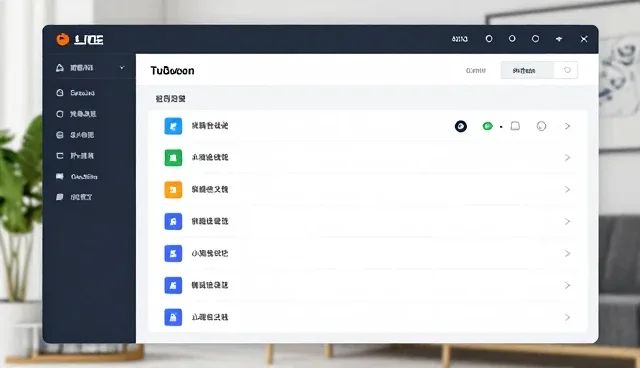
Task: Click the outlined circle icon in first row
Action: pos(541,126)
